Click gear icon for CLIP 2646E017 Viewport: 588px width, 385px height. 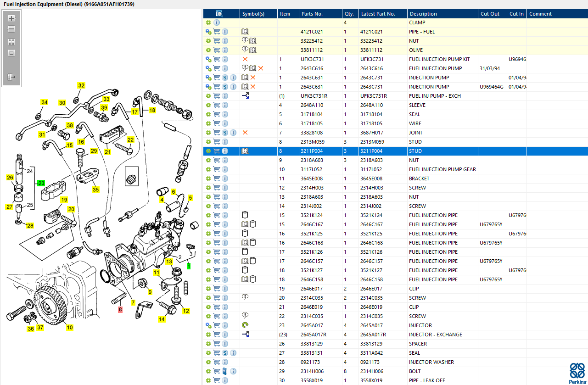pyautogui.click(x=208, y=289)
